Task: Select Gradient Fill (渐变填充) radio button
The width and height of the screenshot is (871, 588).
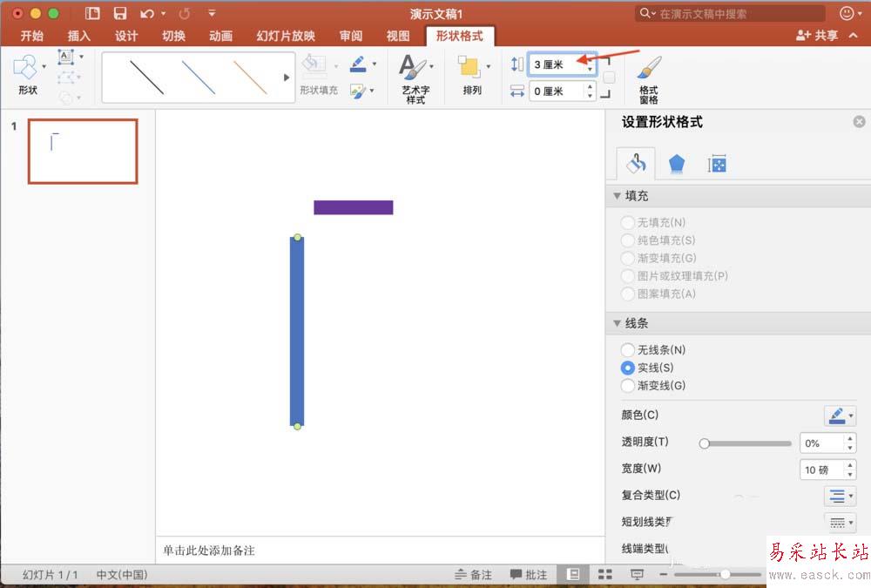Action: pyautogui.click(x=627, y=258)
